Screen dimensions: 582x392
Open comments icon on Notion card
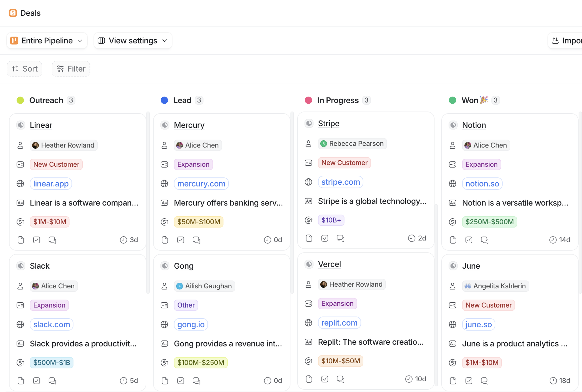485,240
